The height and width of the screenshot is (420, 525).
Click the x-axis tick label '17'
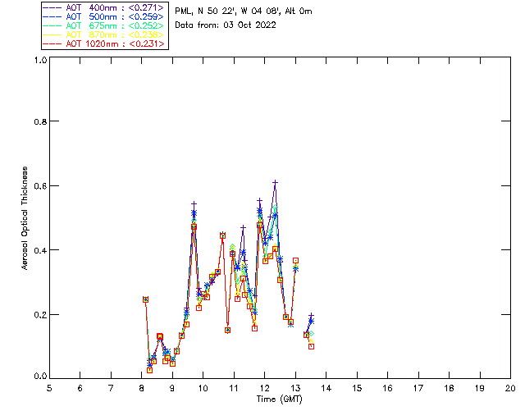point(418,388)
